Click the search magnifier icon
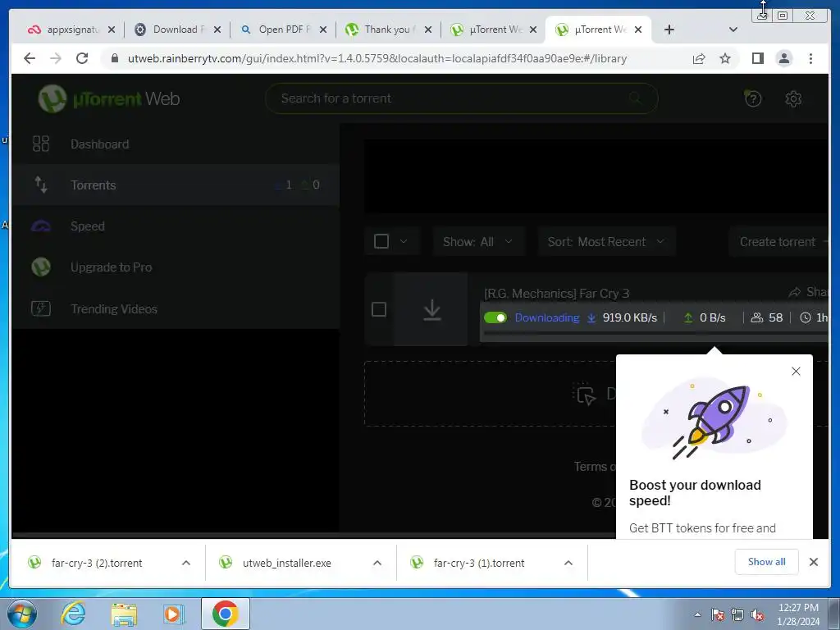The width and height of the screenshot is (840, 630). [635, 98]
